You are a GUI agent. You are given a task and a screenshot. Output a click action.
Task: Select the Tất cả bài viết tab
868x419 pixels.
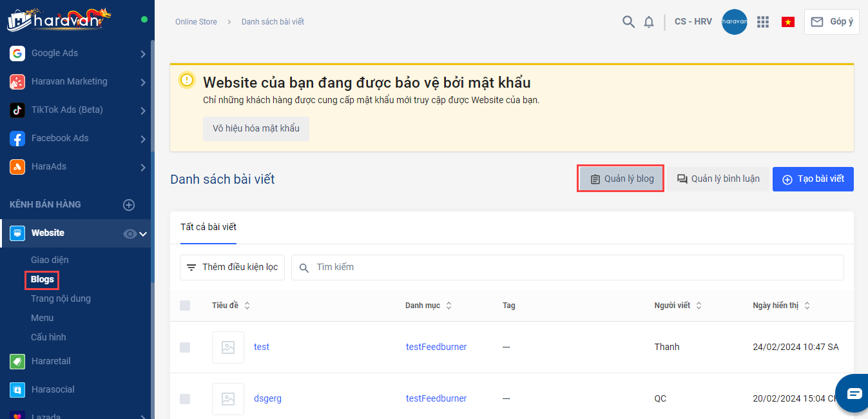click(x=208, y=228)
